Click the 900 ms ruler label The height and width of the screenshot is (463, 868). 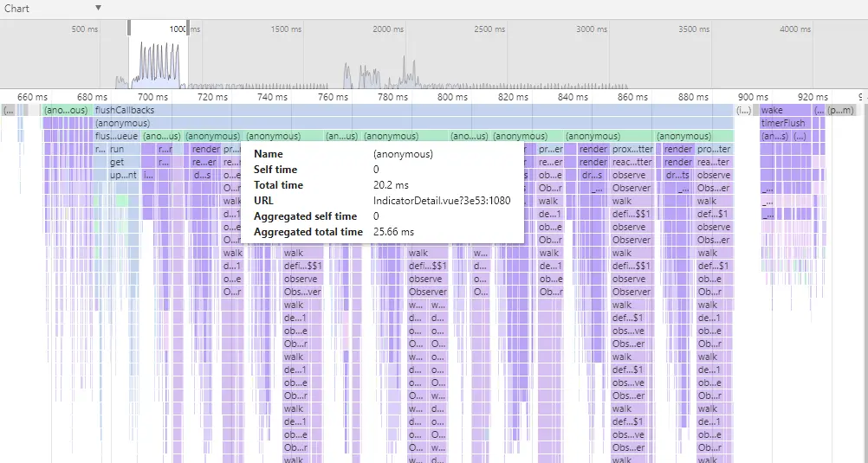(753, 97)
